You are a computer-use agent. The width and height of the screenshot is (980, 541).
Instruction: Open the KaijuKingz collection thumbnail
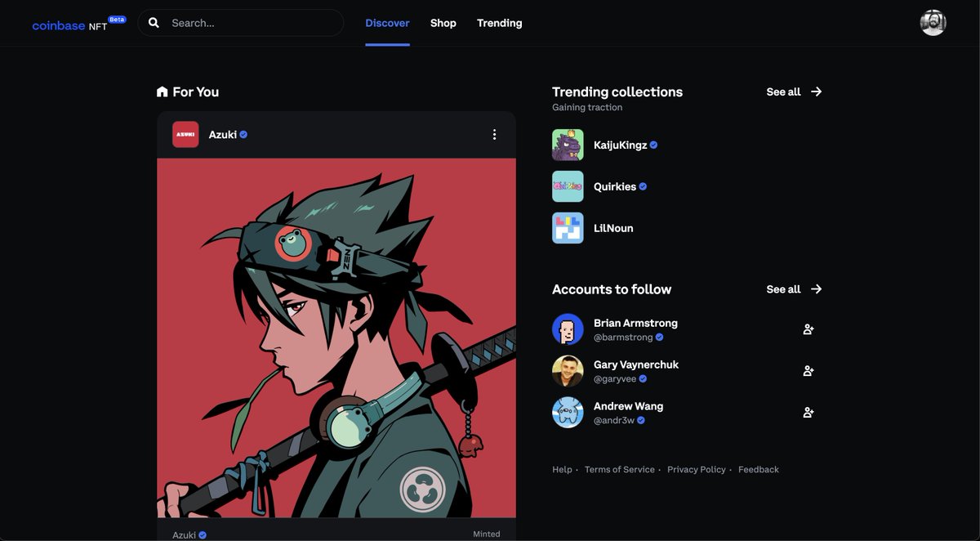(568, 145)
